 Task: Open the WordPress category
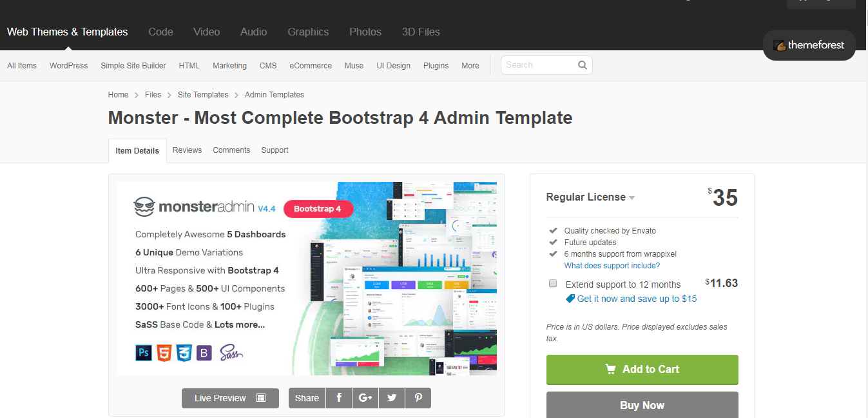click(x=68, y=66)
